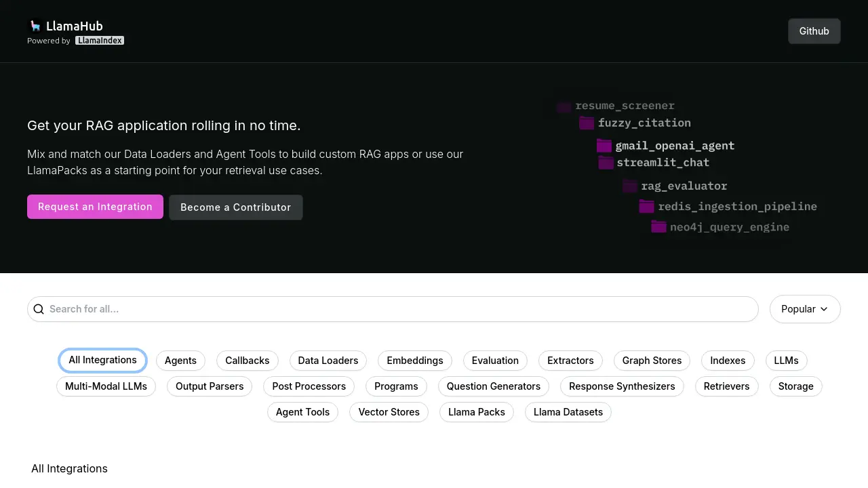Open the Popular sort dropdown
Screen dimensions: 868x488
pyautogui.click(x=805, y=309)
